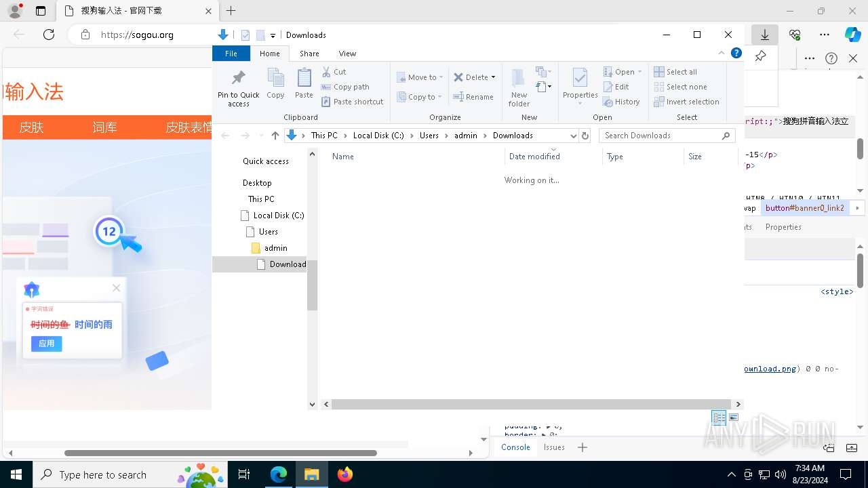Select This PC in the navigation pane
868x488 pixels.
[x=261, y=199]
